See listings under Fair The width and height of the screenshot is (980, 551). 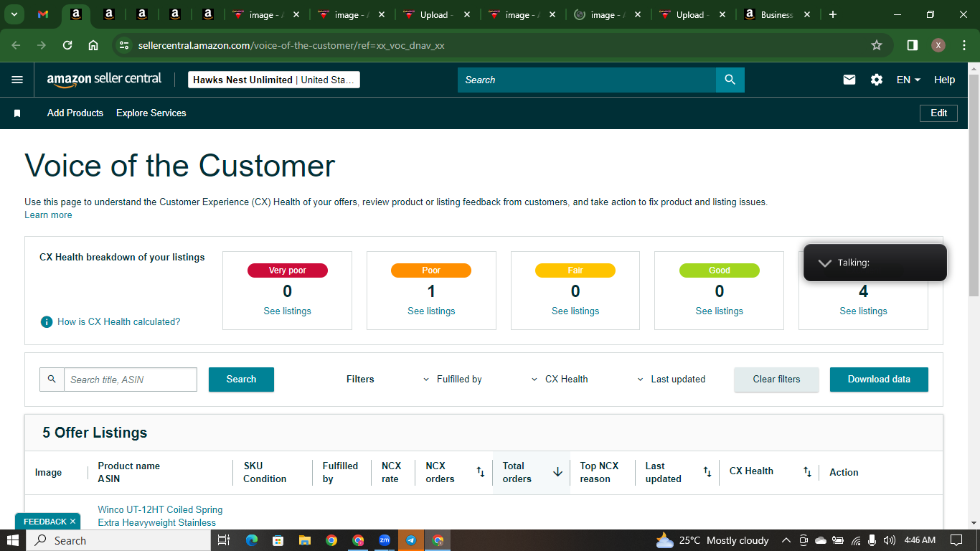pos(575,311)
